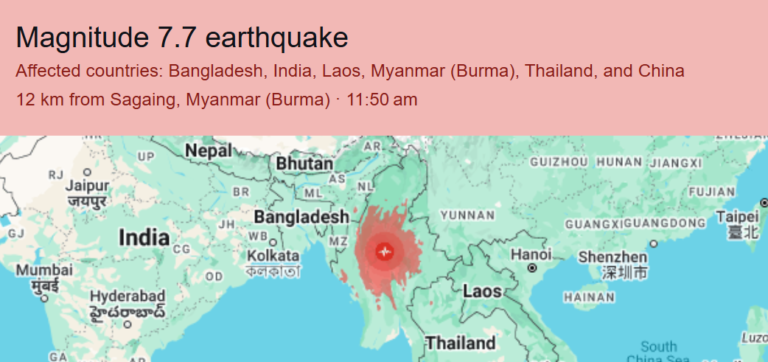
Task: Click the Affected countries text line
Action: tap(350, 71)
